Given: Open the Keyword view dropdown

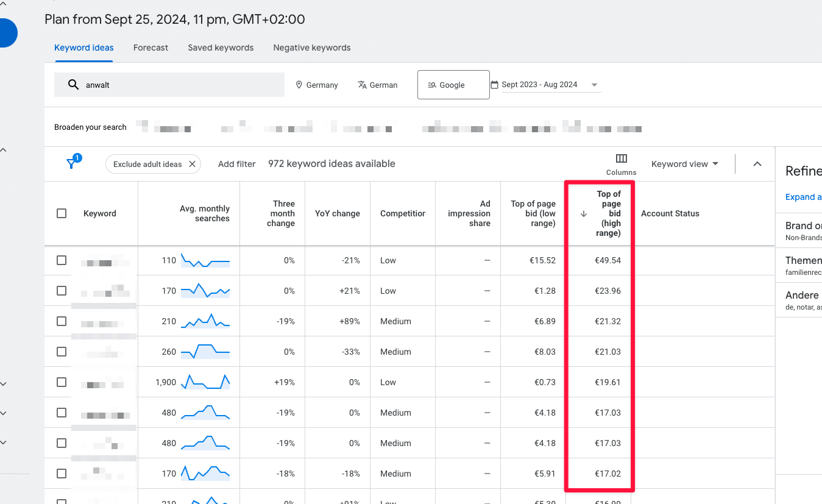Looking at the screenshot, I should tap(685, 164).
